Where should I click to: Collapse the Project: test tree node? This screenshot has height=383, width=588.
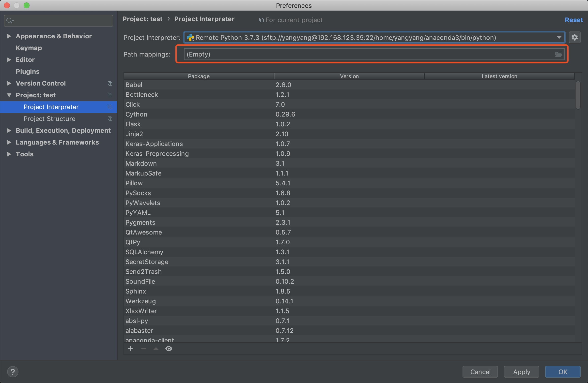[x=9, y=95]
